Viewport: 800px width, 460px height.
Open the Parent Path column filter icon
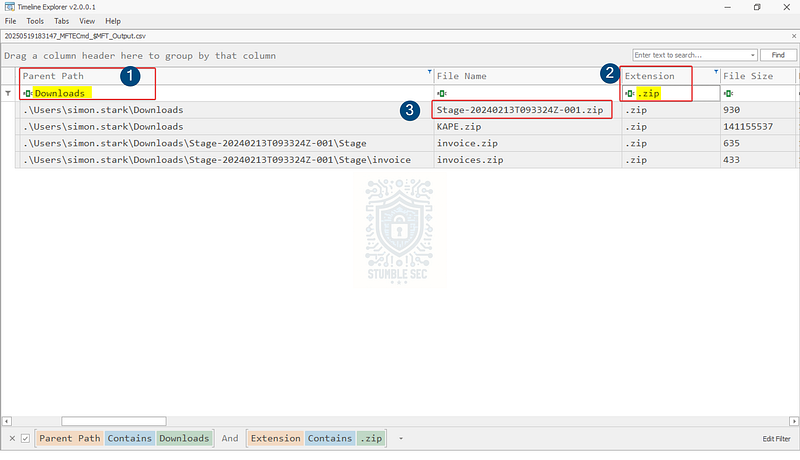point(430,72)
